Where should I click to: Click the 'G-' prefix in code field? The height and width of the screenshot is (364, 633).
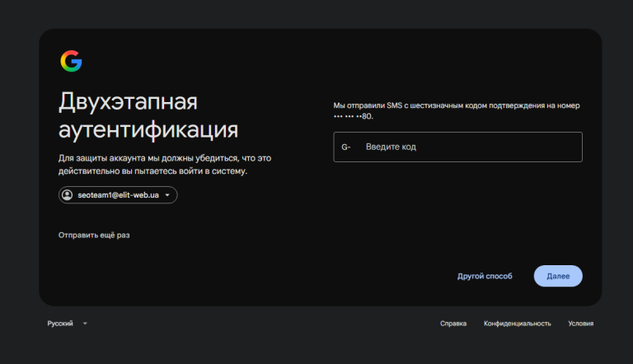(x=346, y=147)
